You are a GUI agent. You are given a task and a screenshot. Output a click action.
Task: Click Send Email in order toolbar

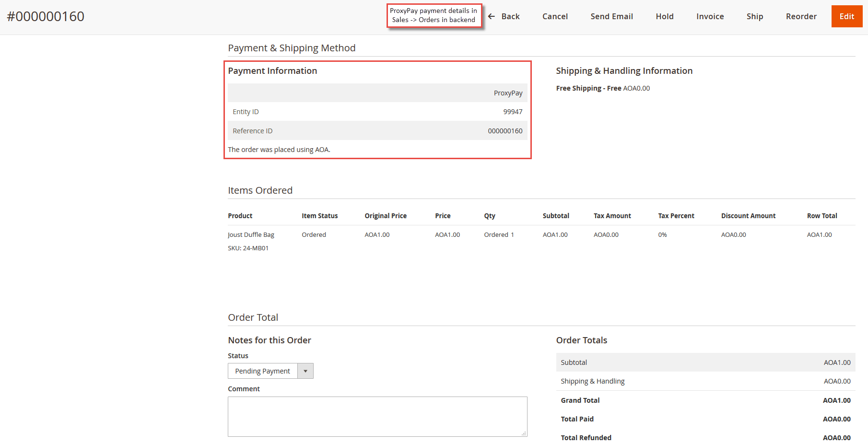pos(611,16)
